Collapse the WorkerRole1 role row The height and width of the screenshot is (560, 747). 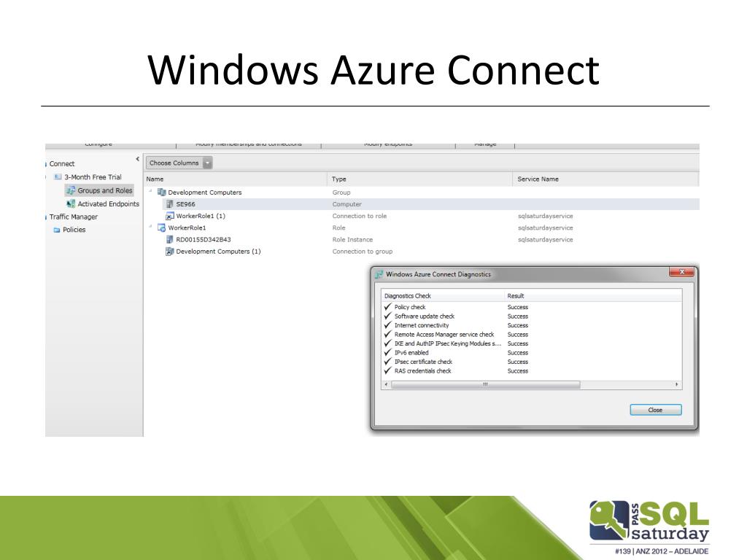click(150, 226)
